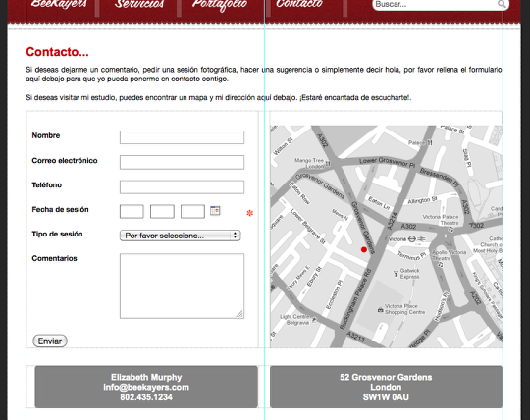Click the Buscar search field
Screen dimensions: 530x420
(436, 4)
